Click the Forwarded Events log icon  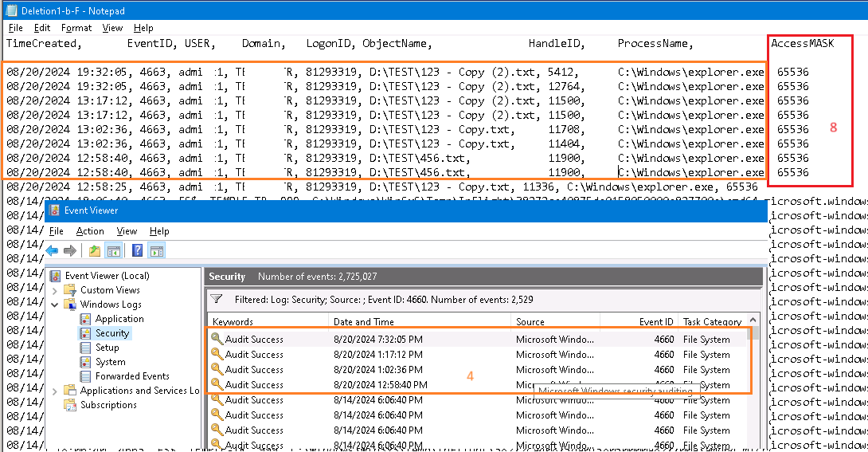[85, 376]
